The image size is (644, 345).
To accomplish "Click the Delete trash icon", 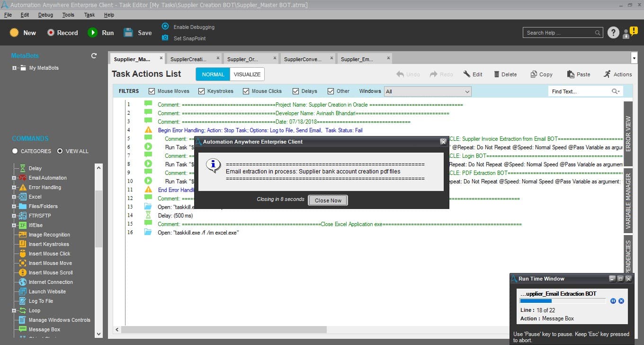I will click(x=497, y=74).
